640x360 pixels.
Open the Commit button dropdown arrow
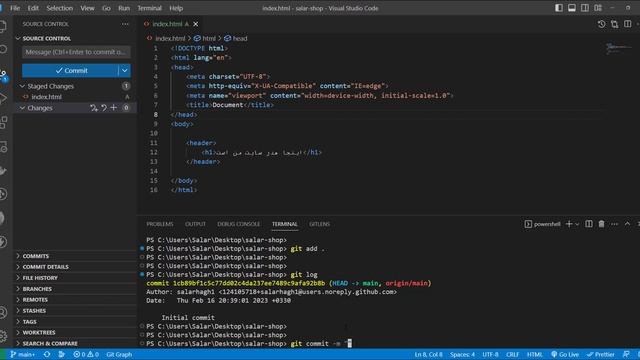coord(124,71)
